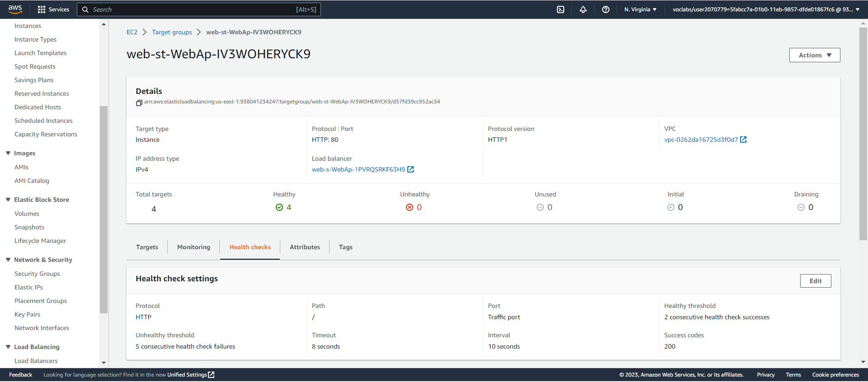Open Volumes in the sidebar

(x=27, y=214)
